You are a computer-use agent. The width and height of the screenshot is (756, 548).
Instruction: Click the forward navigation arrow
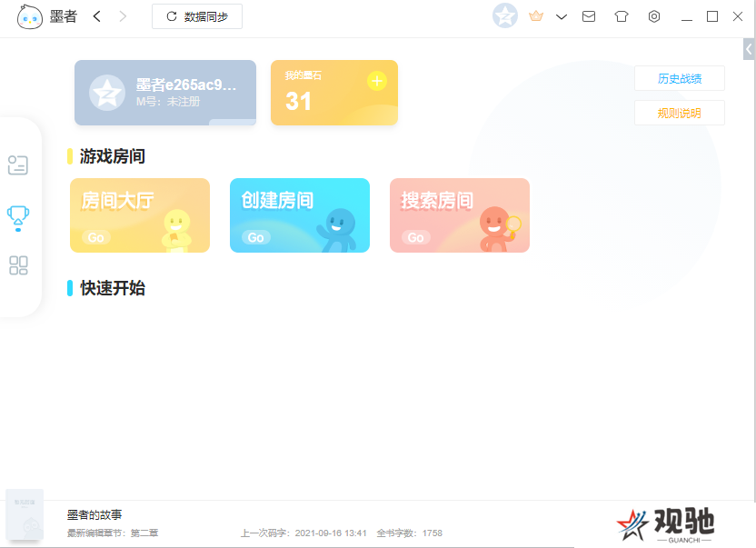click(123, 16)
